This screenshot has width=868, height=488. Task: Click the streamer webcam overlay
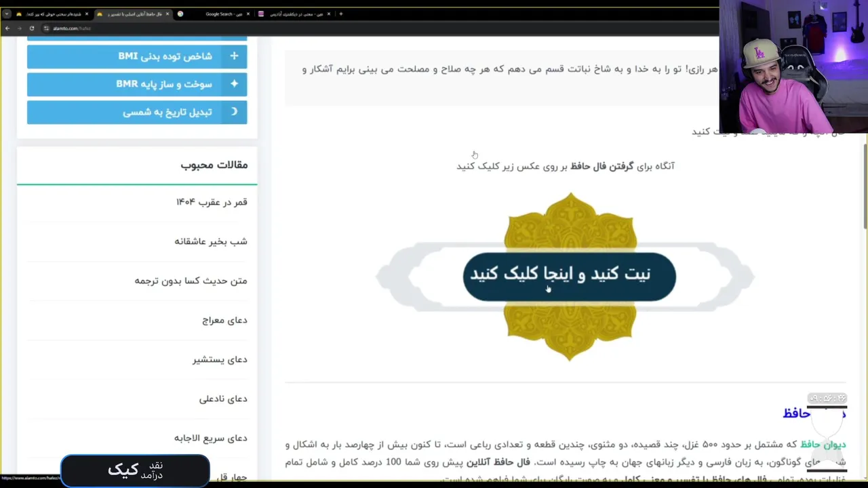[x=793, y=68]
